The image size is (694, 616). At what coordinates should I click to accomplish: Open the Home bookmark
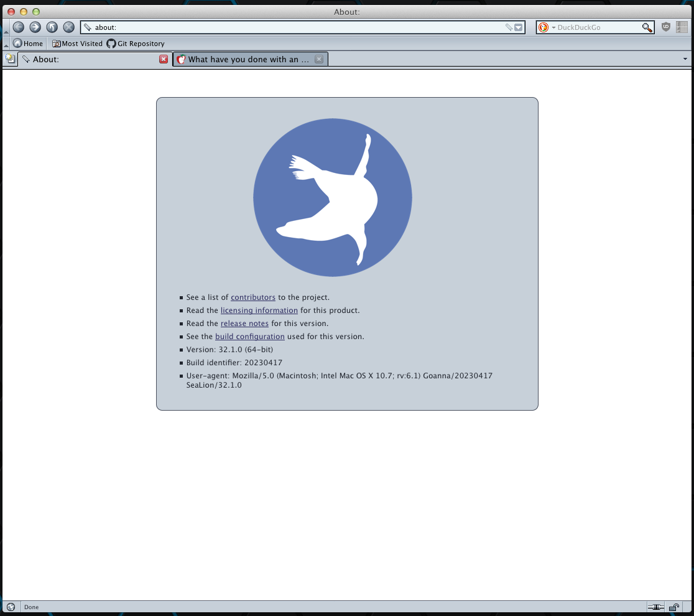point(28,44)
